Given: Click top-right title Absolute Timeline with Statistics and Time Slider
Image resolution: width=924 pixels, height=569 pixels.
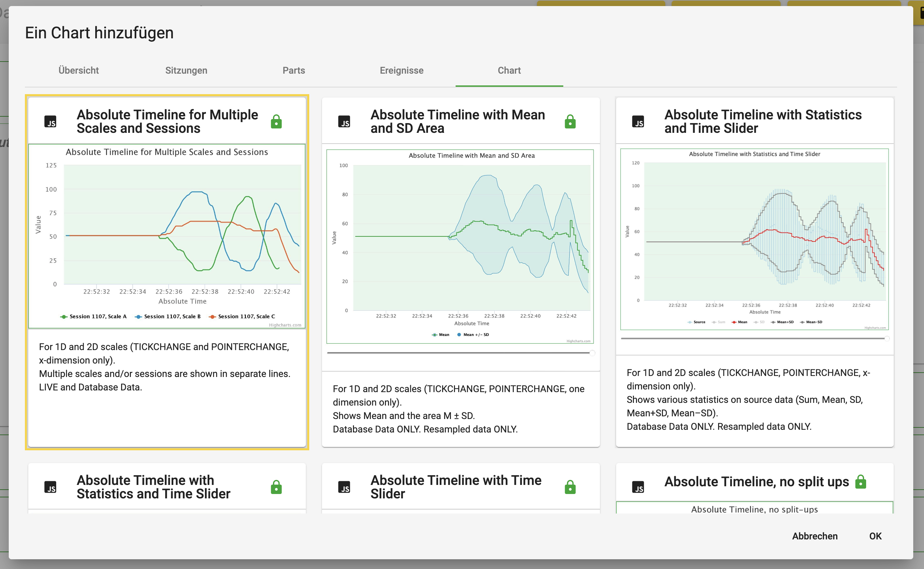Looking at the screenshot, I should pyautogui.click(x=763, y=121).
